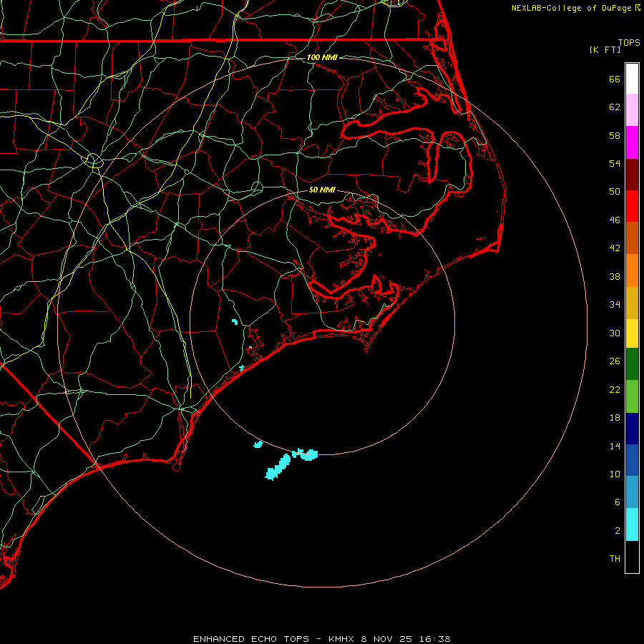Select the bright red legend color band
This screenshot has height=644, width=644.
632,206
